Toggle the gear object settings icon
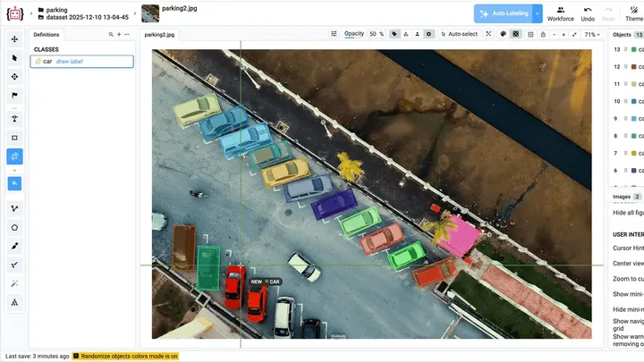This screenshot has height=362, width=644. point(428,34)
